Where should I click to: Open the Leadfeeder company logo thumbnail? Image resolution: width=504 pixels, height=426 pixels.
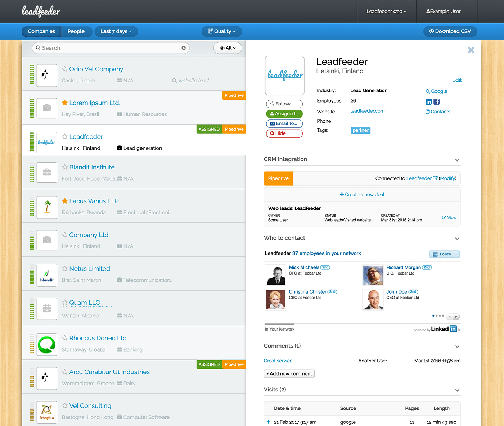tap(285, 76)
